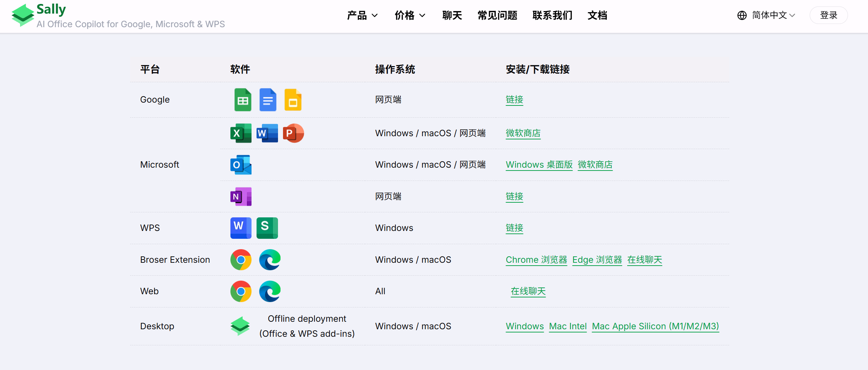Click the Microsoft Outlook icon
868x370 pixels.
pyautogui.click(x=241, y=165)
